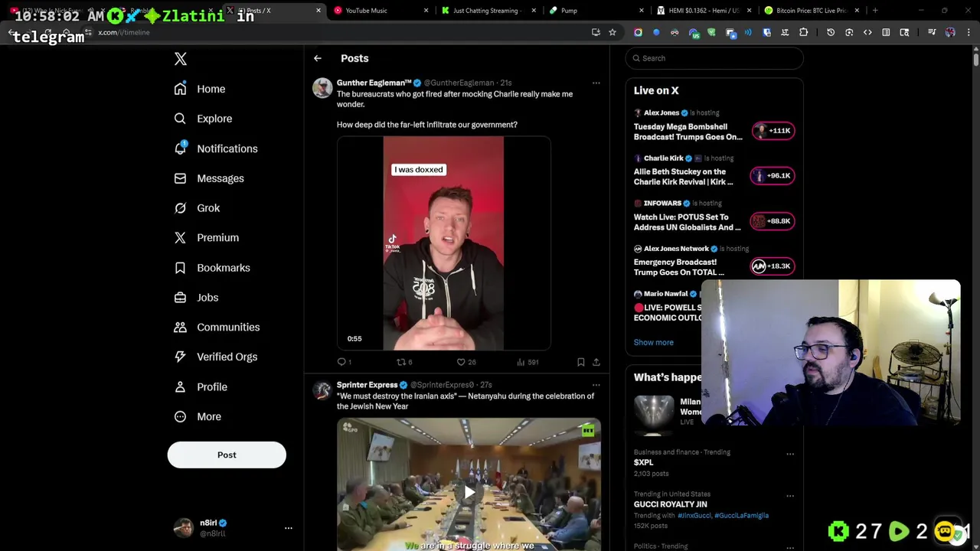
Task: View analytics of Gunther Eagleman post
Action: (527, 362)
